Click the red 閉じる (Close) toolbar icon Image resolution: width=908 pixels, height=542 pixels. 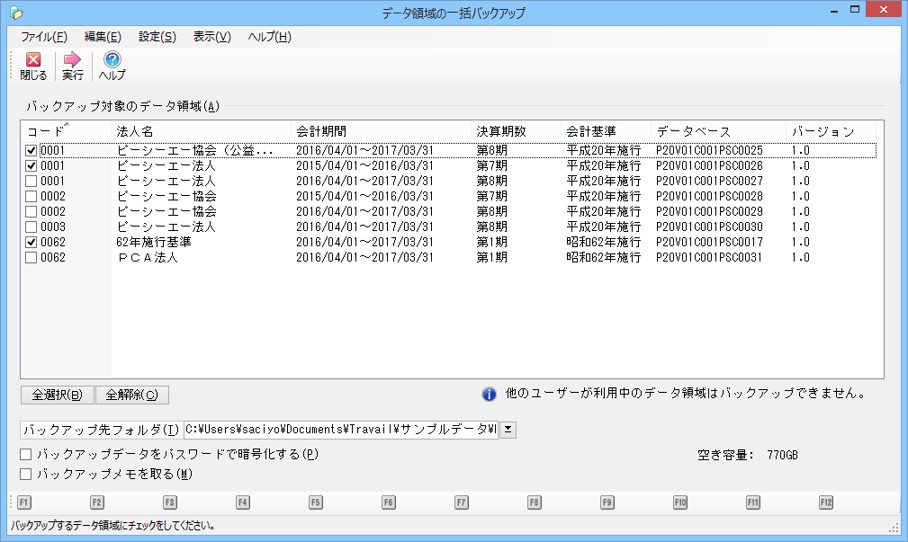tap(33, 61)
